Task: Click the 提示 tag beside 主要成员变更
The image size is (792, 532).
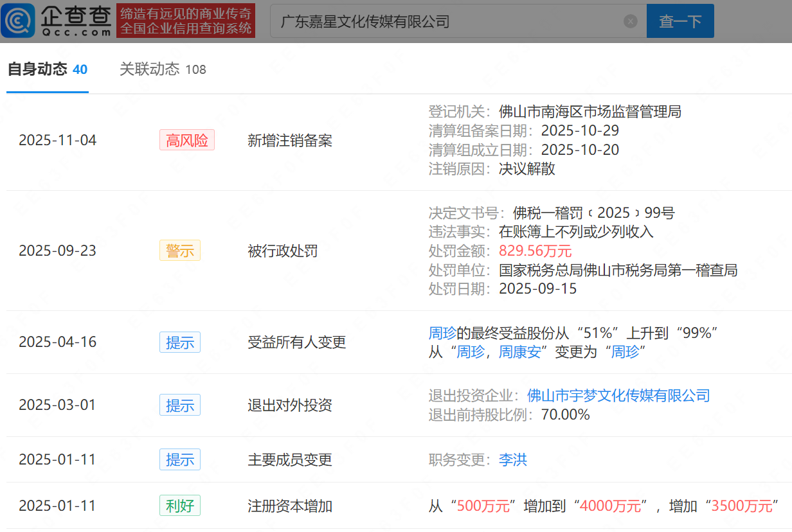Action: 179,460
